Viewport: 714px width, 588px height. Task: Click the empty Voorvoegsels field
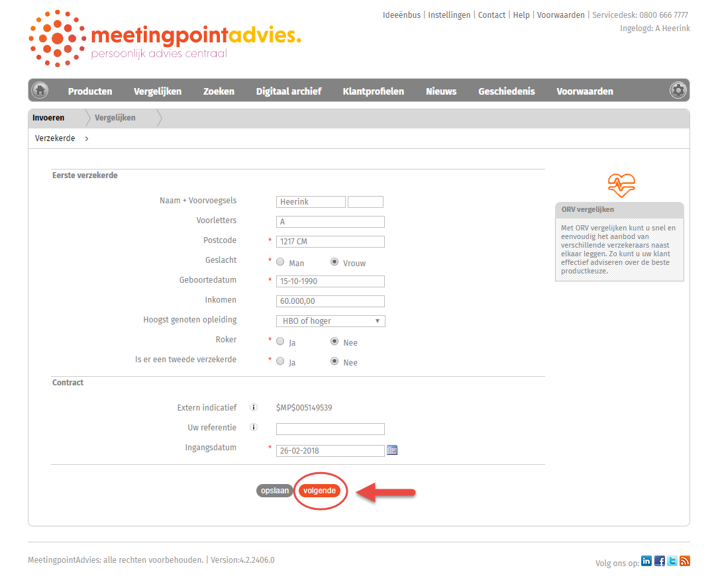click(366, 202)
